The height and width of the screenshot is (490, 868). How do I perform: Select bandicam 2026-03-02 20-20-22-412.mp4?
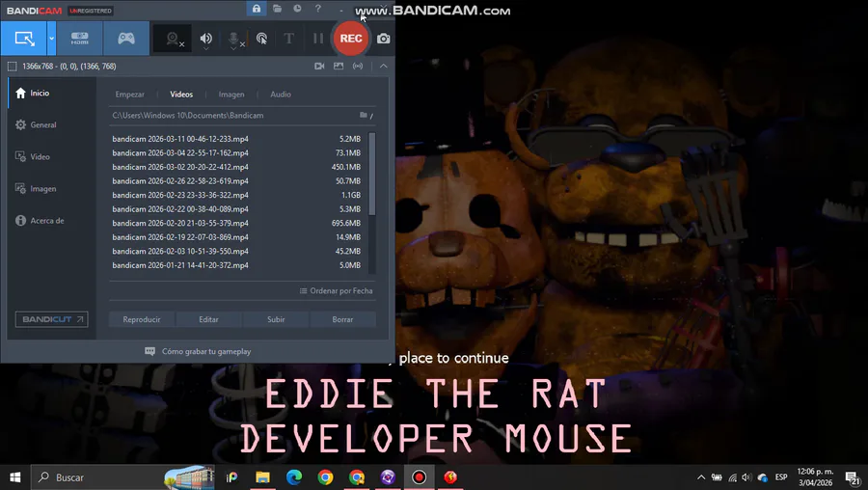pyautogui.click(x=236, y=167)
